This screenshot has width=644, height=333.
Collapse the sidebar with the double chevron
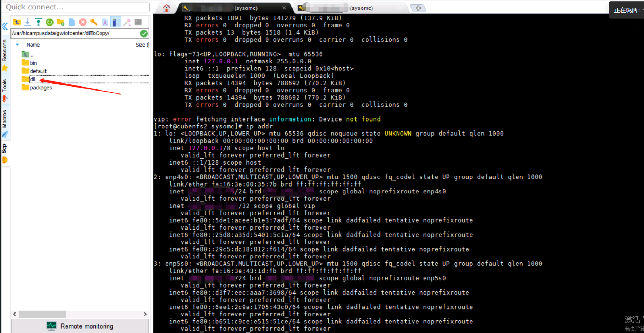5,26
